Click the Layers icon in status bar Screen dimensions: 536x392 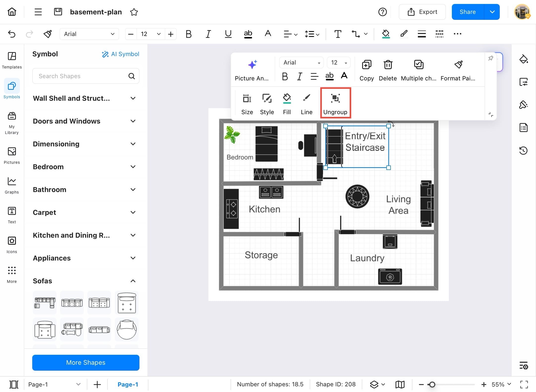point(374,384)
